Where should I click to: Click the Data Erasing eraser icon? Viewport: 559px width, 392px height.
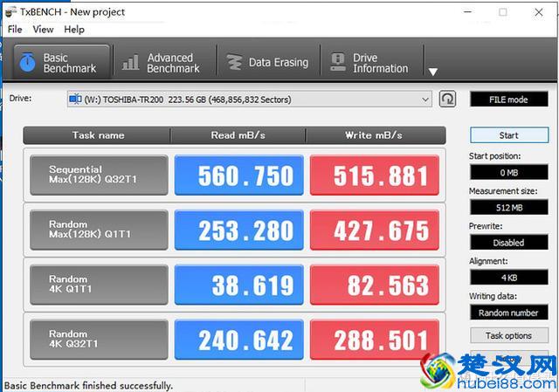tap(233, 63)
